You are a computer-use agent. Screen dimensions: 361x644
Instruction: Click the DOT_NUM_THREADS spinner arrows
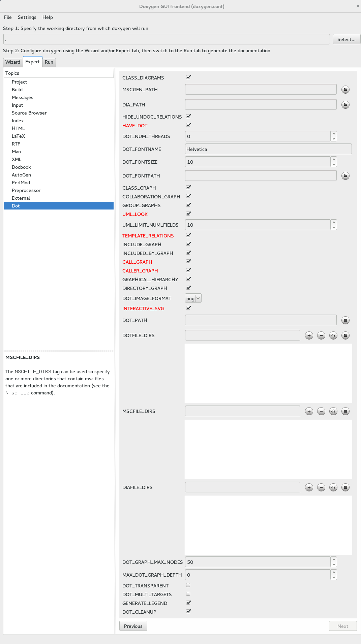(334, 136)
